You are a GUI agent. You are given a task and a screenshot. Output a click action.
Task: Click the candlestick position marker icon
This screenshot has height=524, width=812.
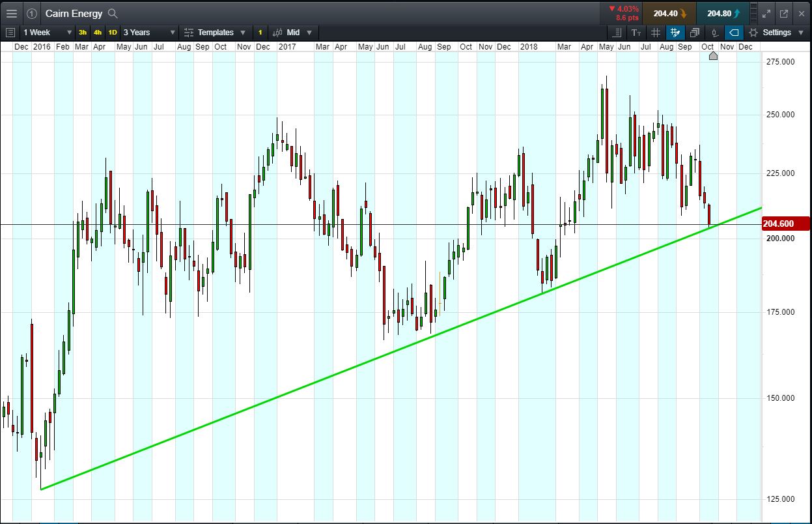tap(714, 32)
